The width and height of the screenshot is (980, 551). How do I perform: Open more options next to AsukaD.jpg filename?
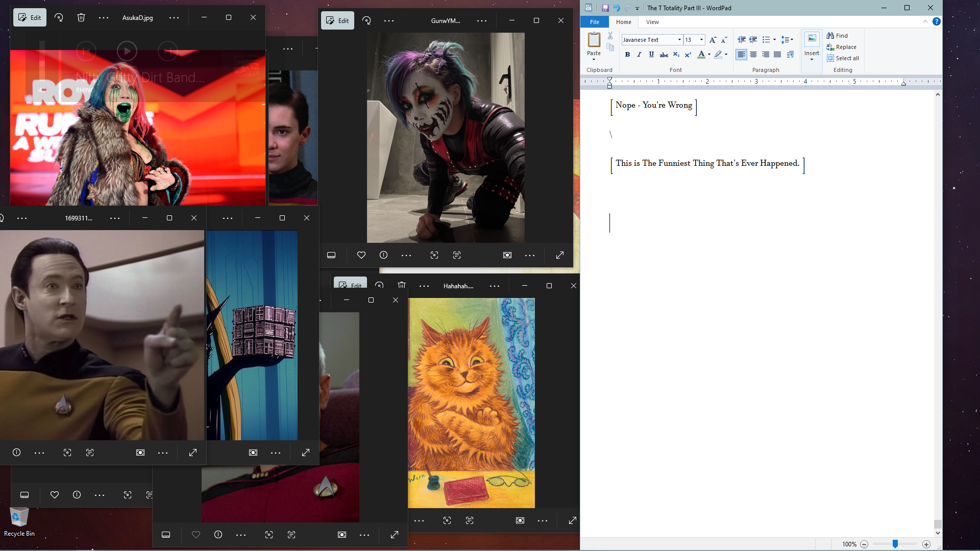pyautogui.click(x=174, y=17)
